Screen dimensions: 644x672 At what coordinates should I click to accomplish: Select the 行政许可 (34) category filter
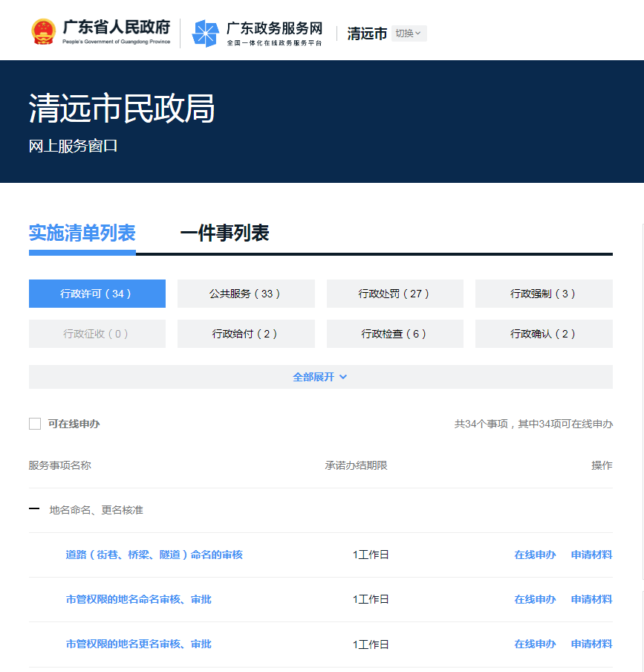pos(97,294)
